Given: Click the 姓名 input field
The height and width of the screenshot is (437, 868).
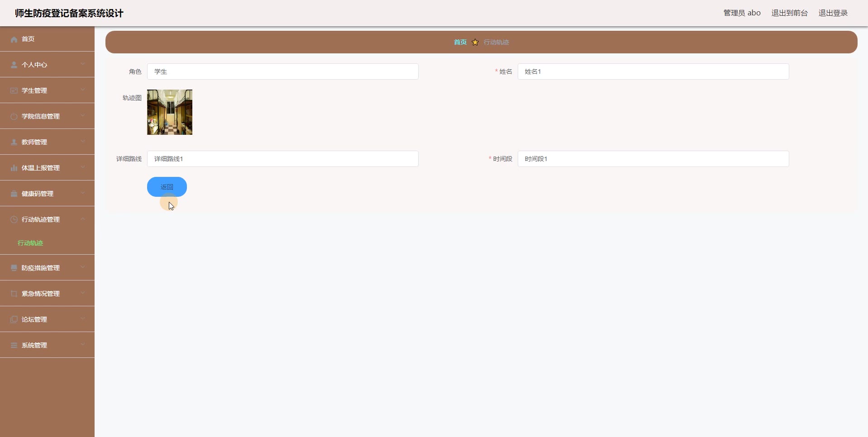Looking at the screenshot, I should 653,71.
